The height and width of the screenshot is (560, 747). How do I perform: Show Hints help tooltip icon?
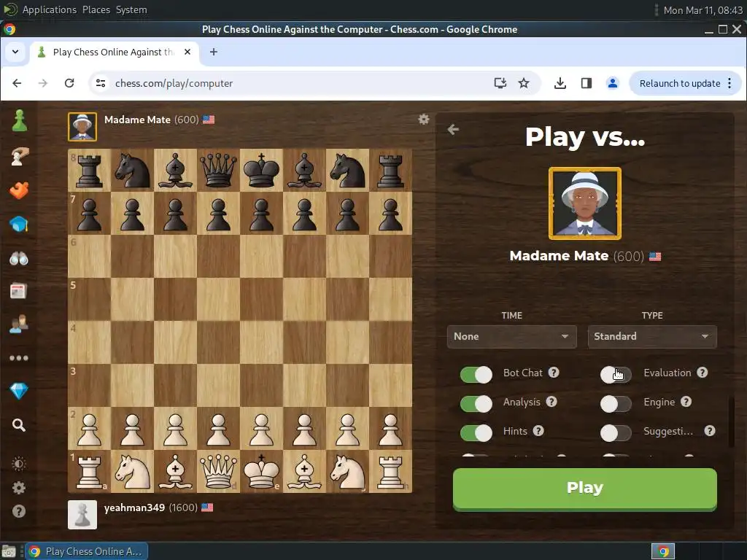pyautogui.click(x=538, y=431)
